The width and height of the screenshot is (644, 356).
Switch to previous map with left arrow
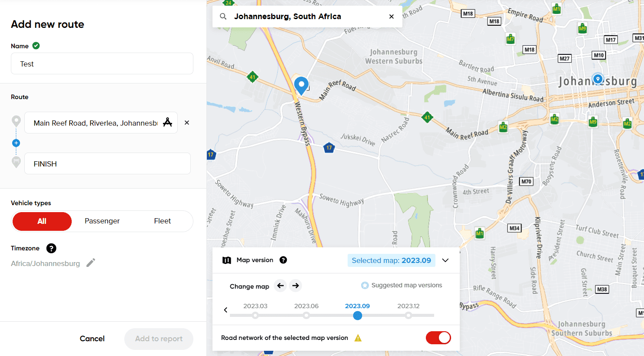pyautogui.click(x=281, y=286)
